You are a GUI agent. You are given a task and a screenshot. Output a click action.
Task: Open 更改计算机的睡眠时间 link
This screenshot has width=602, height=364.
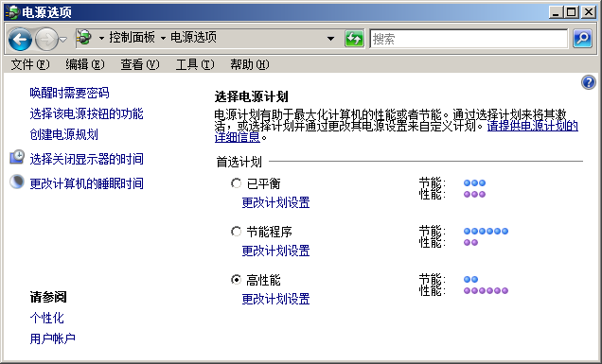click(86, 183)
